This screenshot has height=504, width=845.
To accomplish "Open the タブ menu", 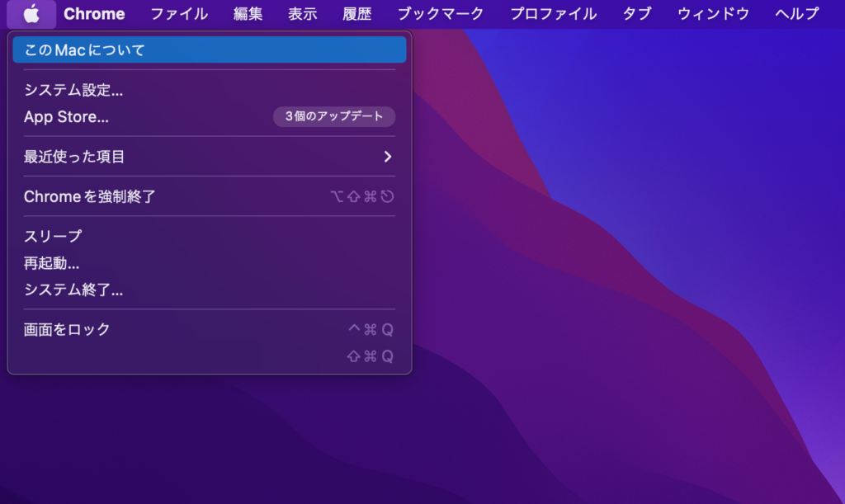I will (x=637, y=14).
